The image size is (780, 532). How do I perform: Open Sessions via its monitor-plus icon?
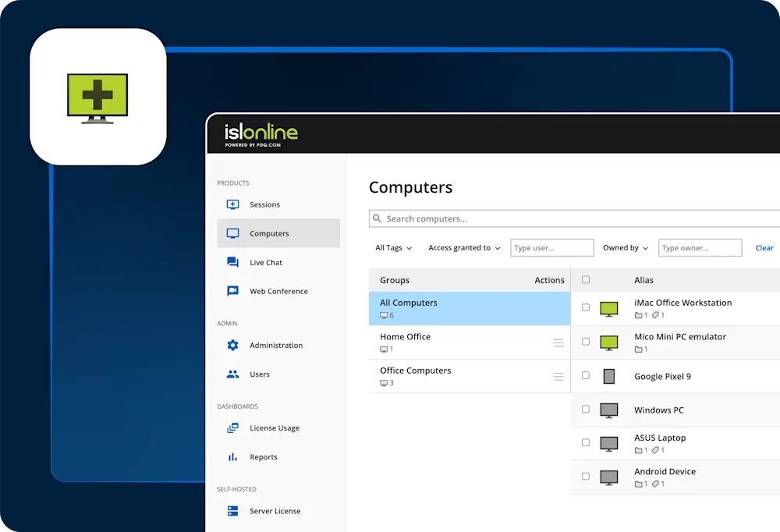[232, 204]
